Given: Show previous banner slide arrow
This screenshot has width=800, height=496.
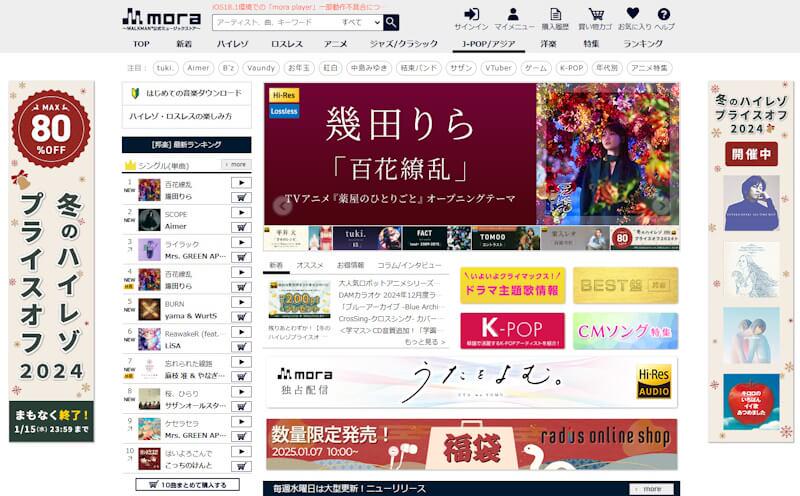Looking at the screenshot, I should coord(282,205).
